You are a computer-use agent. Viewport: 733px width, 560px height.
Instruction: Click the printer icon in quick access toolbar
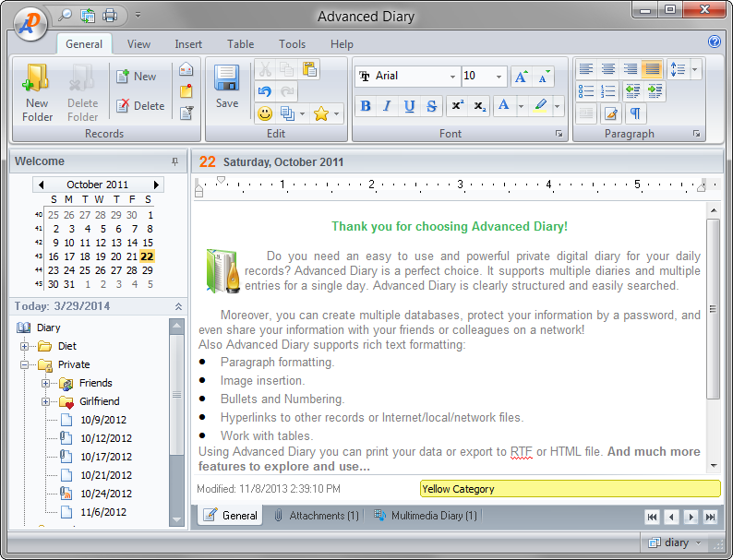[x=110, y=16]
